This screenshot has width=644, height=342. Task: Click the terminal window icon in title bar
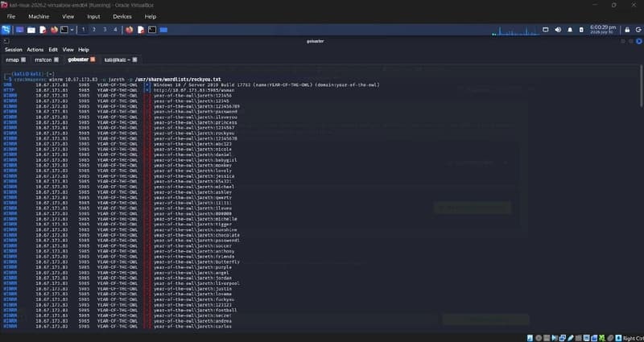click(x=6, y=41)
